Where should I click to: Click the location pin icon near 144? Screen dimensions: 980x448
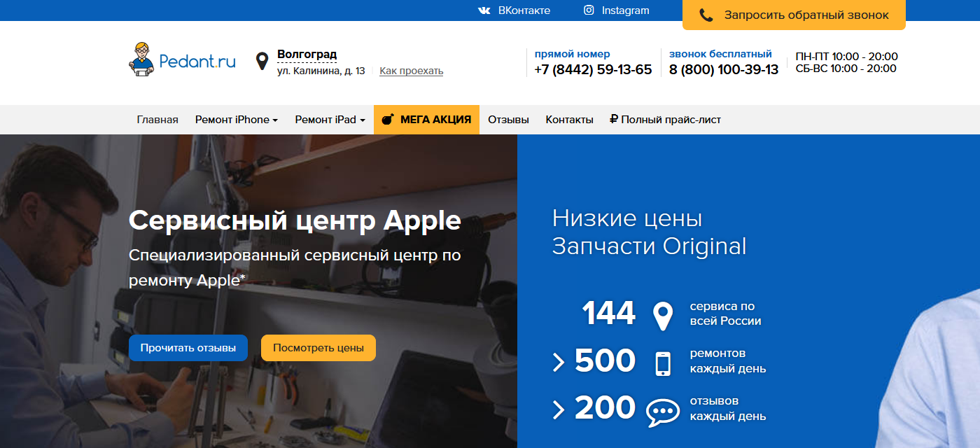[662, 316]
